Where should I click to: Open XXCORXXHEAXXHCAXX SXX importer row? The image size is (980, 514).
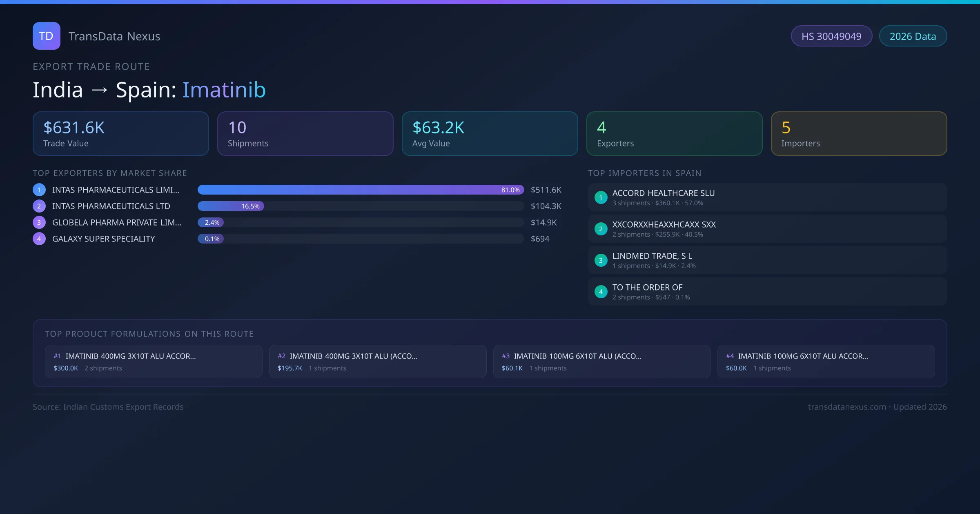click(x=767, y=229)
